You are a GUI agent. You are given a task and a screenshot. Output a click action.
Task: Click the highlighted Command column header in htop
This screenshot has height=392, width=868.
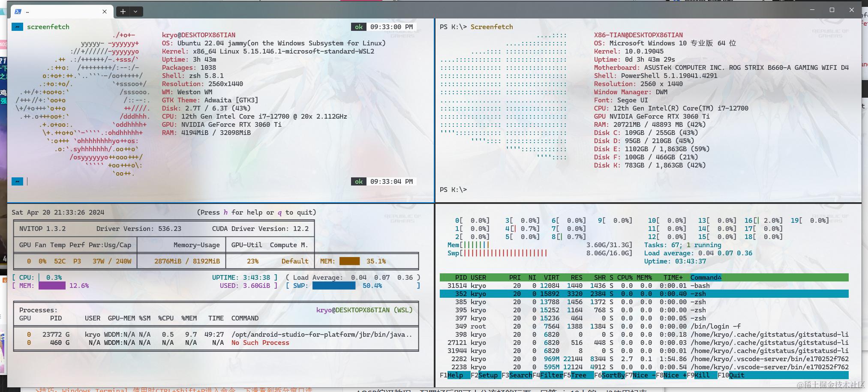coord(706,278)
